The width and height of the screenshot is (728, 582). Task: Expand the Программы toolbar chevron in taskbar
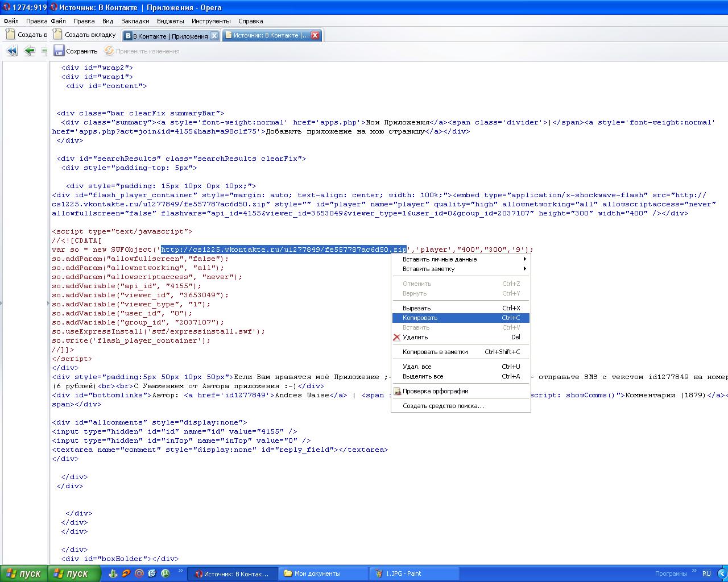[x=694, y=569]
